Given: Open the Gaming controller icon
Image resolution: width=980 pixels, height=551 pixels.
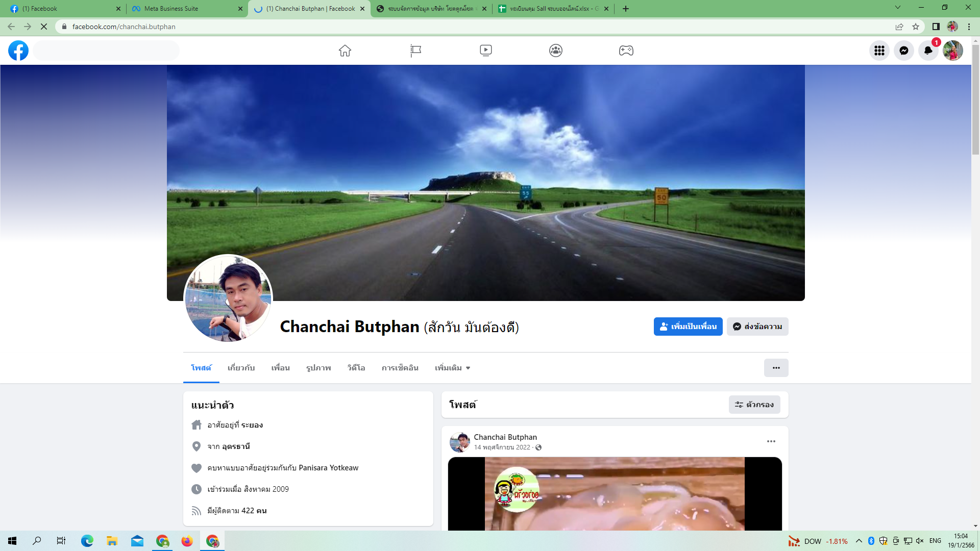Looking at the screenshot, I should point(626,51).
